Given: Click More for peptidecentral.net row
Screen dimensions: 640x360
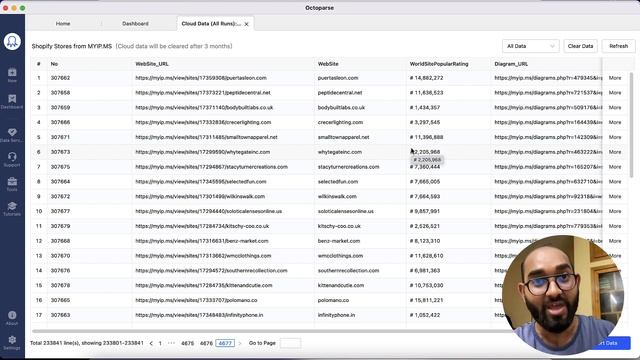Looking at the screenshot, I should pos(615,93).
